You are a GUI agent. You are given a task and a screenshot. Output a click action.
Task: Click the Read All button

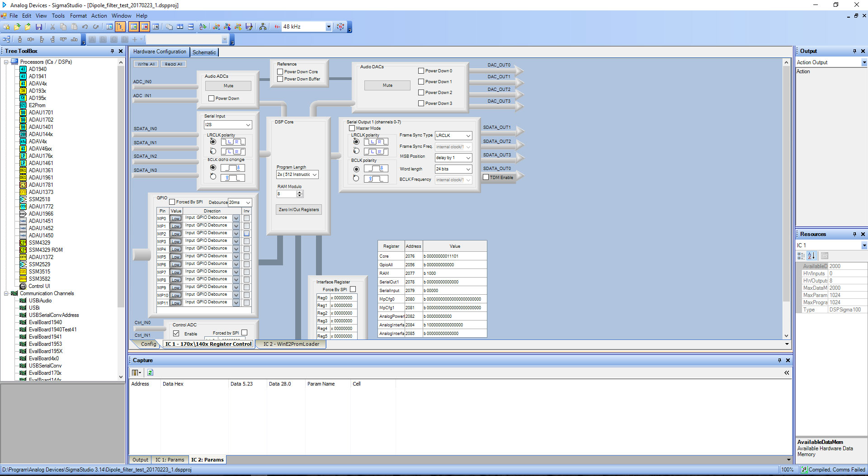[x=174, y=64]
